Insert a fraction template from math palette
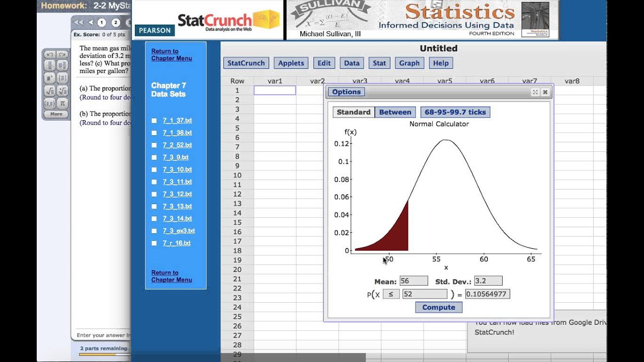Viewport: 644px width, 362px height. (50, 65)
